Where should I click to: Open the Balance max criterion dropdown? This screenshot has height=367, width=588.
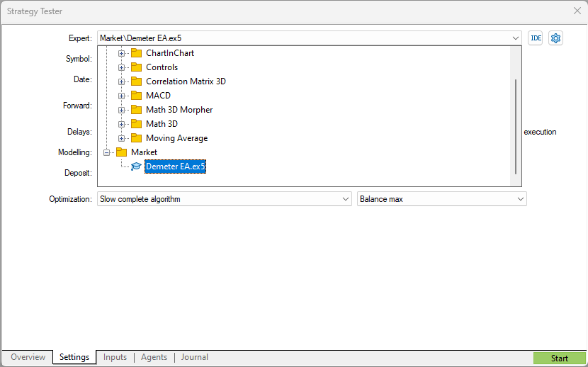tap(442, 199)
